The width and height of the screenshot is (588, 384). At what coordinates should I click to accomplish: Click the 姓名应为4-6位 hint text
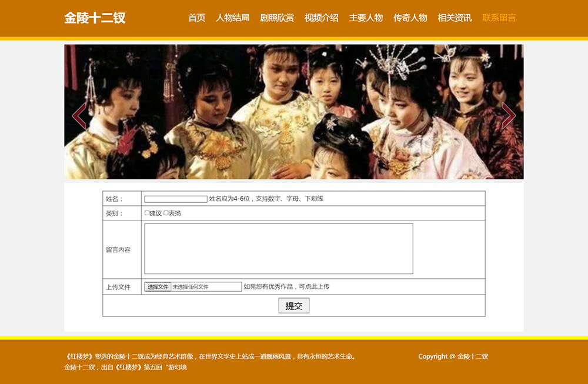[266, 199]
